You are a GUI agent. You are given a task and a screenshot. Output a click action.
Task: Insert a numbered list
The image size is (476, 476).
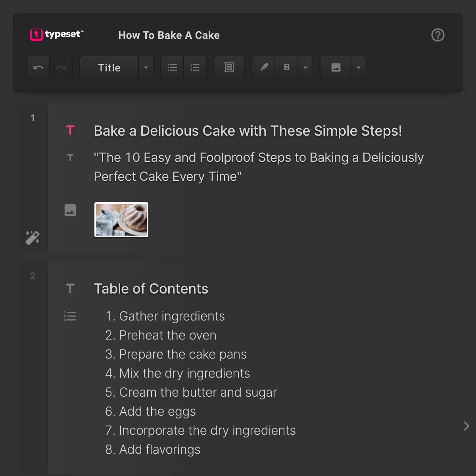195,68
